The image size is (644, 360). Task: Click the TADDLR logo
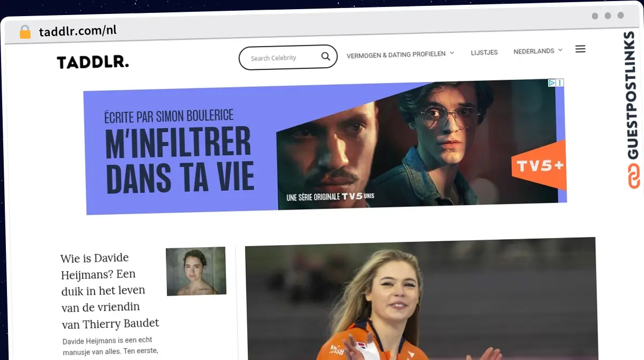tap(93, 62)
